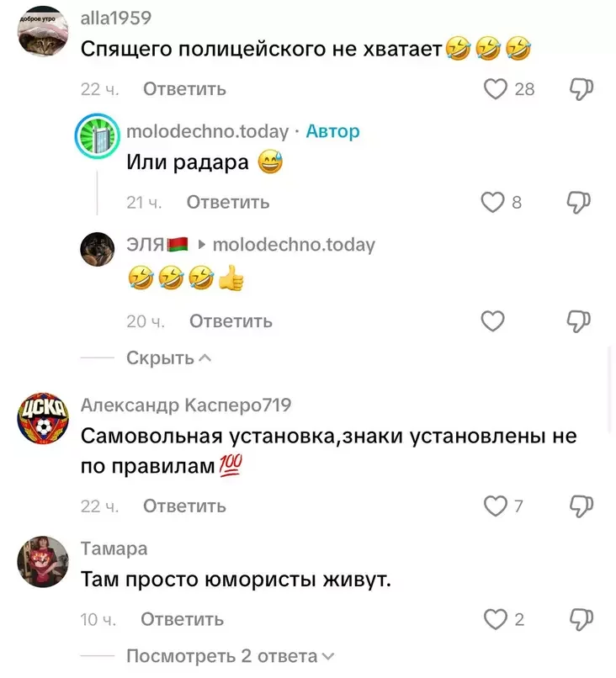The height and width of the screenshot is (678, 616).
Task: Reply to Тамара's comment
Action: pos(182,619)
